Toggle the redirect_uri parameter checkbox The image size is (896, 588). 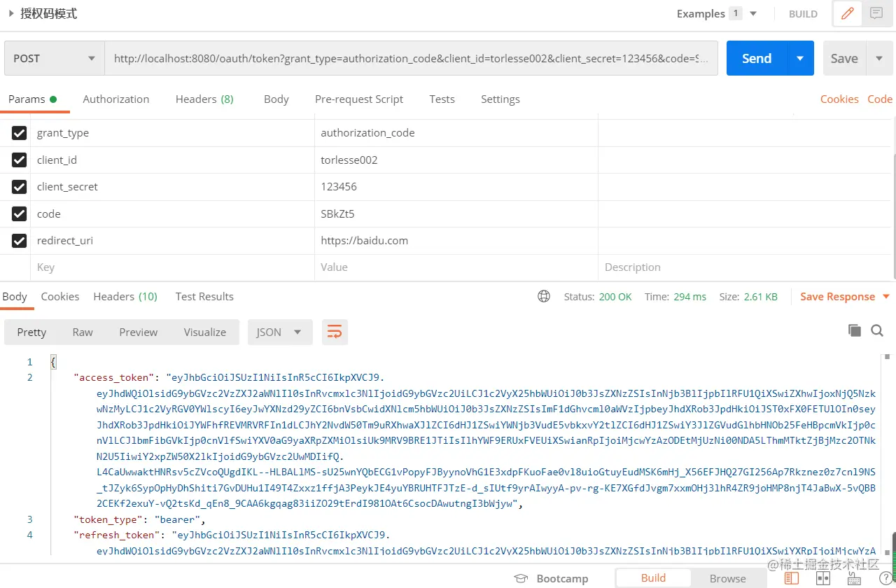[19, 241]
